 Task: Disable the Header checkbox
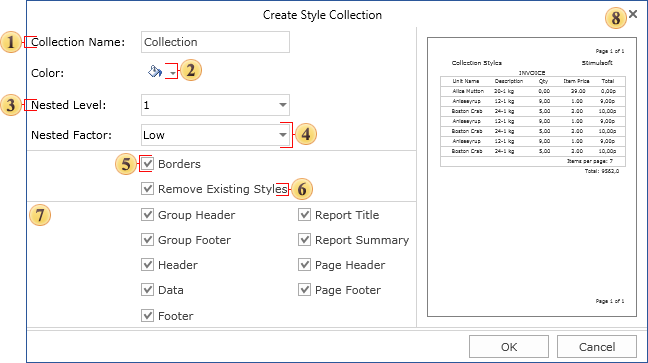pyautogui.click(x=147, y=265)
